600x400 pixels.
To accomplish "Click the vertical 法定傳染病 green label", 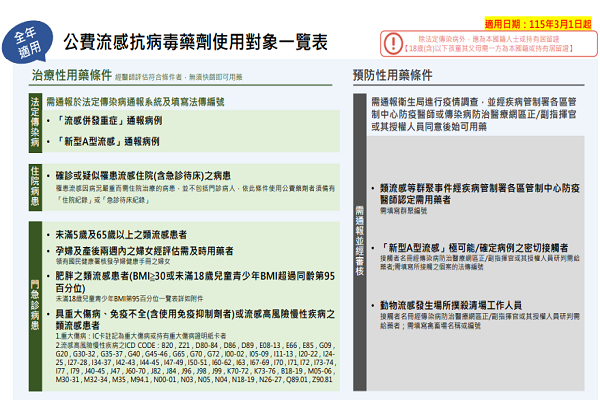I will tap(35, 122).
